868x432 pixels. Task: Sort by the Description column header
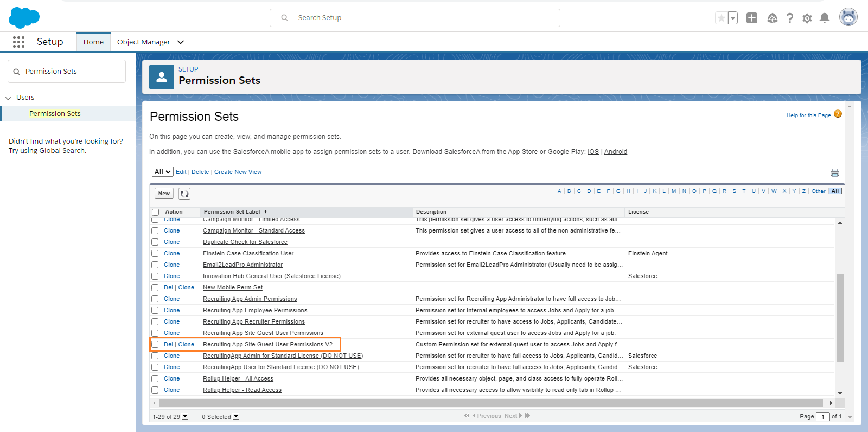click(x=431, y=212)
